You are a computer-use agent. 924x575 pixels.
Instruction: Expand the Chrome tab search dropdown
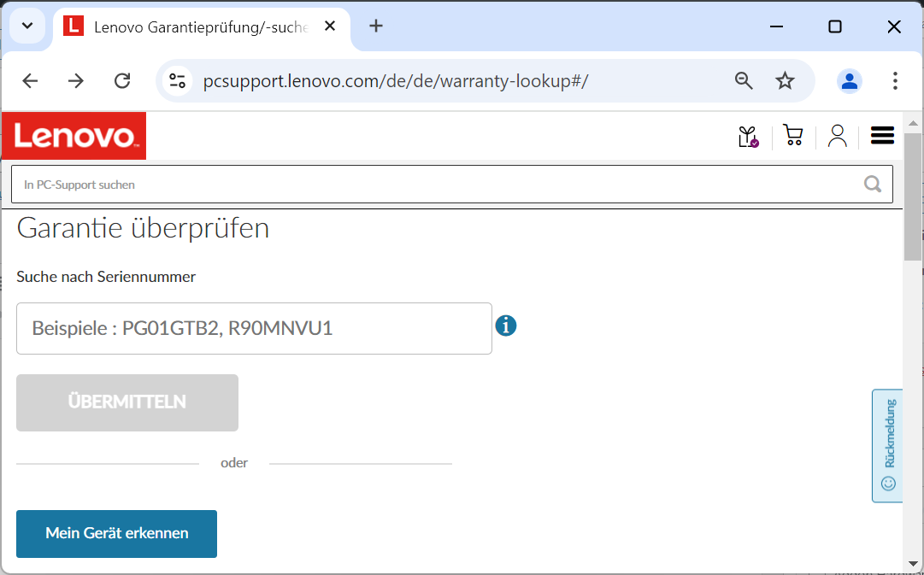click(x=27, y=26)
